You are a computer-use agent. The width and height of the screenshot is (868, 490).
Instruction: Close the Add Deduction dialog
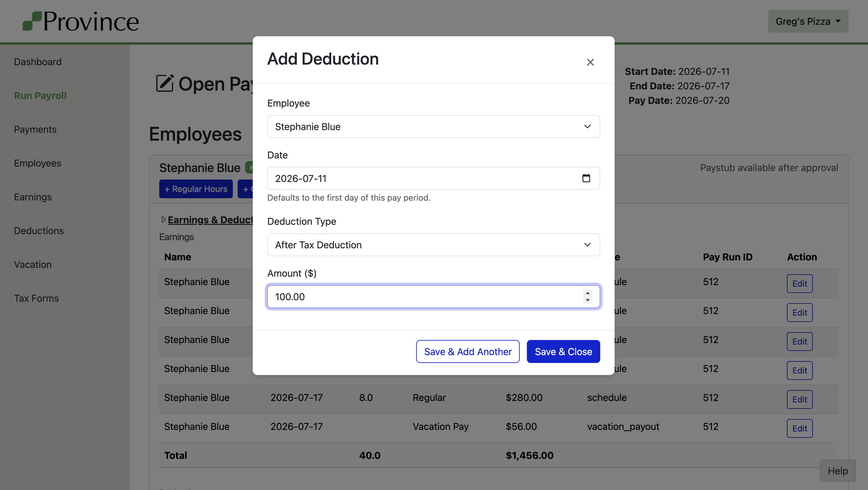(590, 62)
